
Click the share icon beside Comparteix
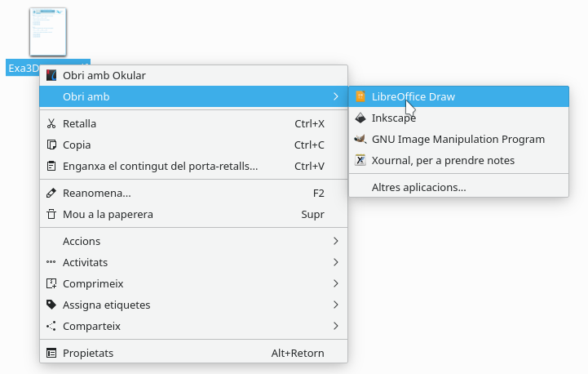pyautogui.click(x=51, y=326)
